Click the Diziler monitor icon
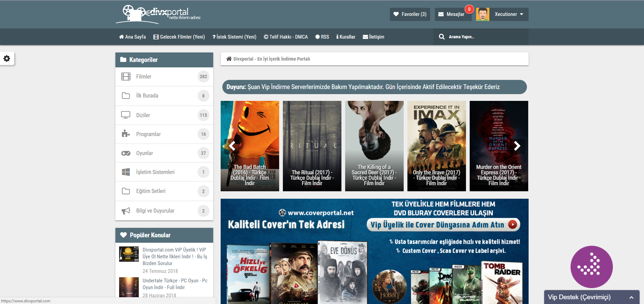 (x=126, y=115)
